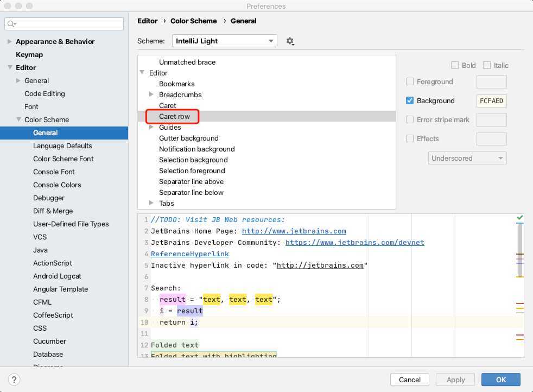Image resolution: width=533 pixels, height=392 pixels.
Task: Check the Error stripe mark checkbox
Action: pyautogui.click(x=410, y=119)
